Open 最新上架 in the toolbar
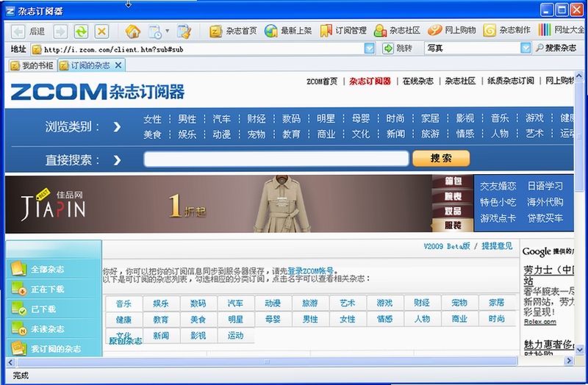 click(288, 31)
